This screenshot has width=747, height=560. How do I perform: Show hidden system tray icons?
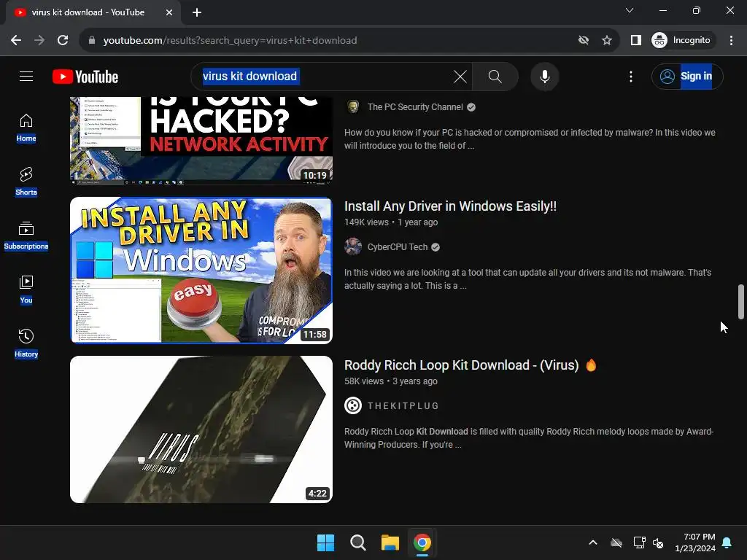(593, 542)
